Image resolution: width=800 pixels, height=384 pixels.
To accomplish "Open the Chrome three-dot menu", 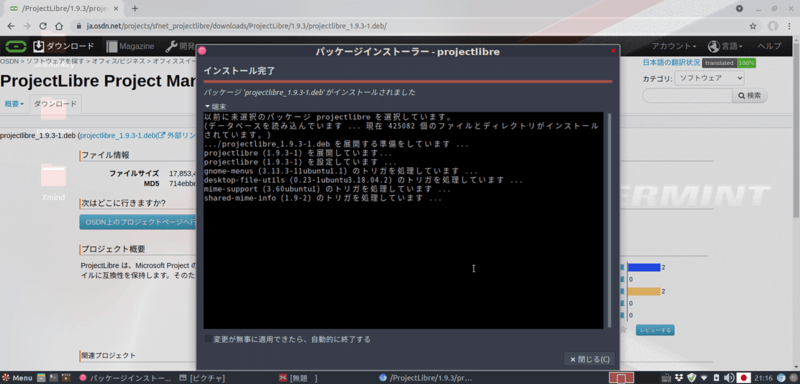I will coord(790,26).
